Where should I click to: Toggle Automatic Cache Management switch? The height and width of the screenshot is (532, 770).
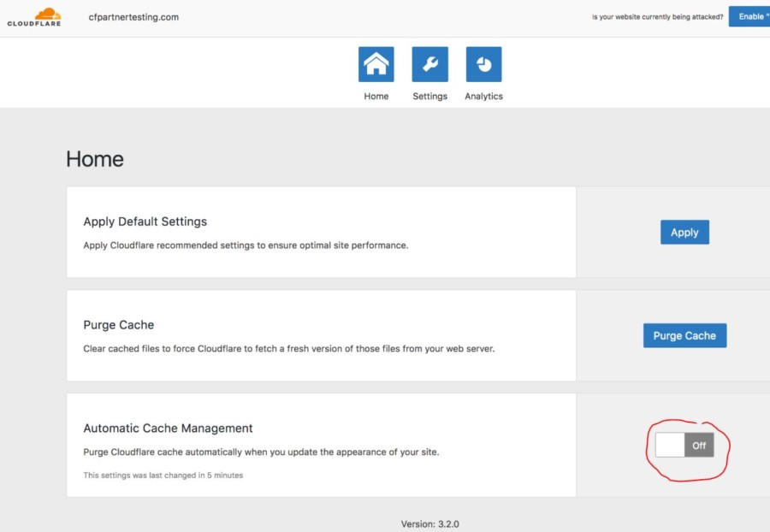click(x=684, y=445)
